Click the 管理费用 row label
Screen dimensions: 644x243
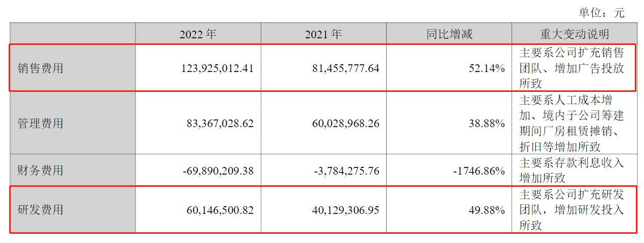coord(41,124)
